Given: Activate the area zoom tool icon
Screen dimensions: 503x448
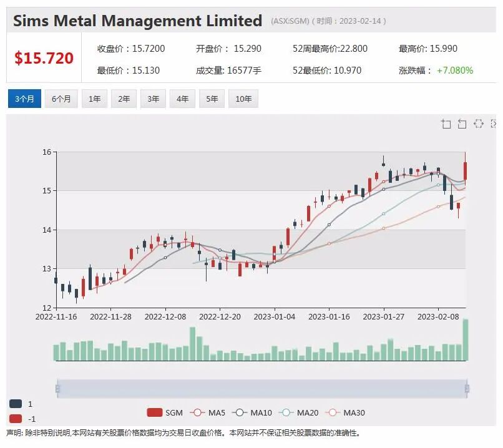Looking at the screenshot, I should pos(446,124).
